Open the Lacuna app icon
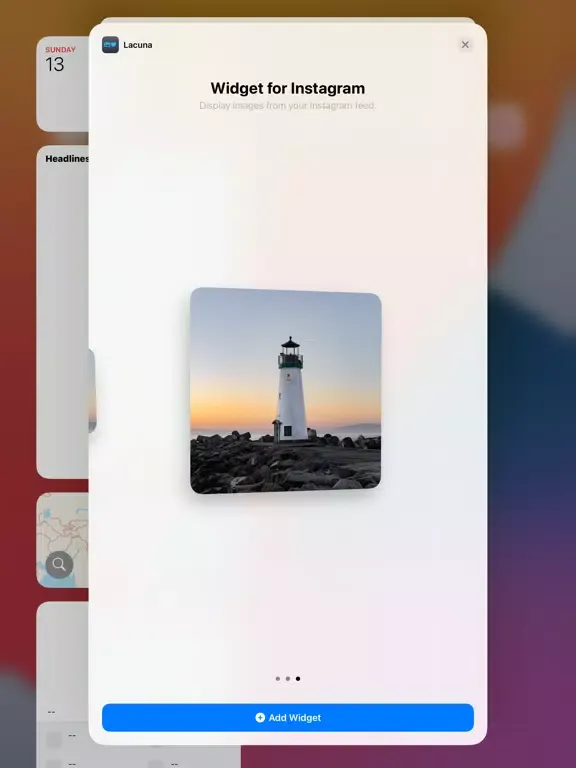 click(x=110, y=45)
